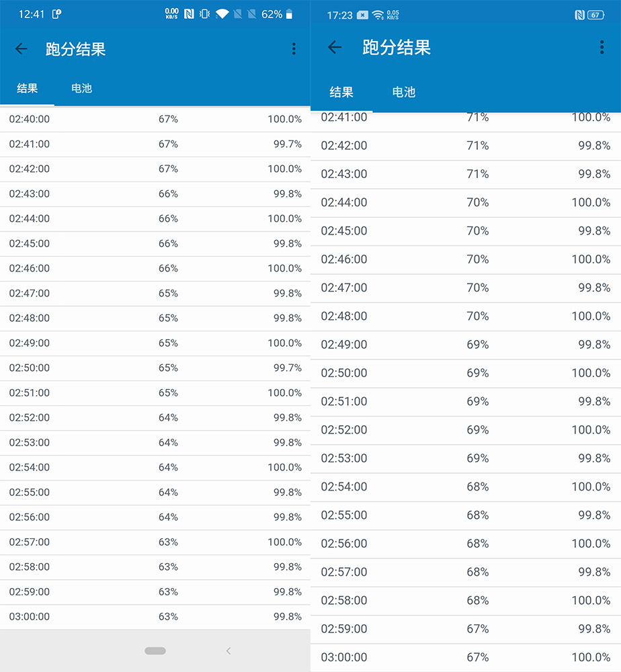621x672 pixels.
Task: Tap left screen 02:57:00 row with 63%
Action: (x=155, y=542)
